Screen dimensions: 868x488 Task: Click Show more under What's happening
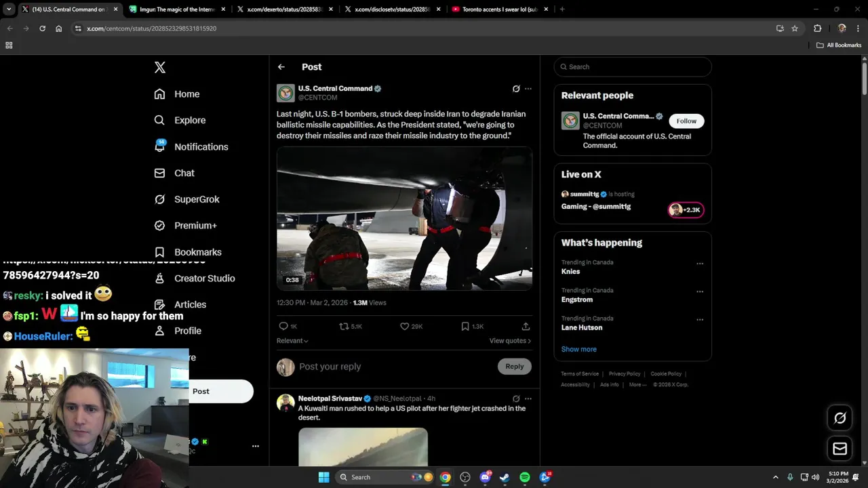578,349
